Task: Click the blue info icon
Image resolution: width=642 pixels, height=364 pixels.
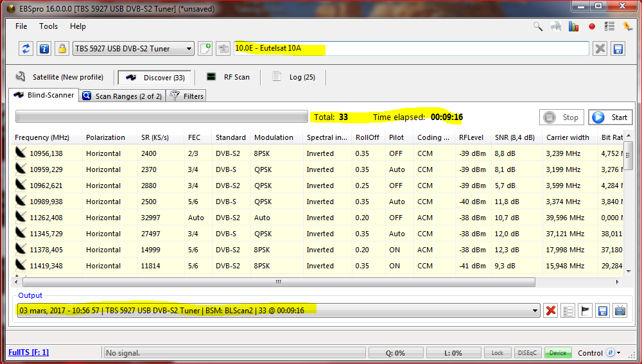Action: click(44, 49)
